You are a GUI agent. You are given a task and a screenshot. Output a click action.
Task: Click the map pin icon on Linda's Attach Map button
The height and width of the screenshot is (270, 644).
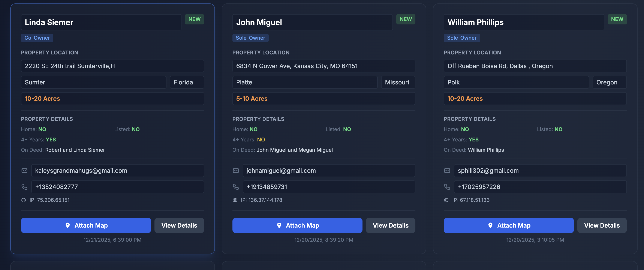click(68, 225)
